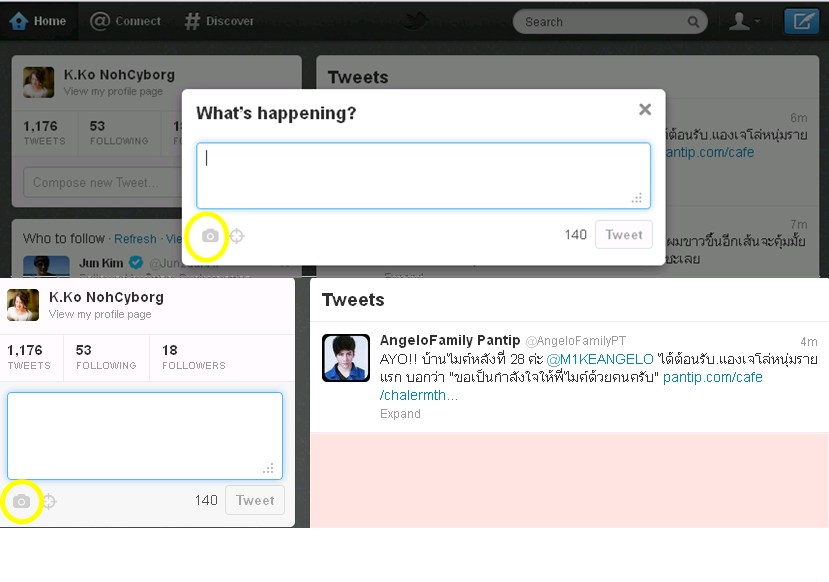Click Refresh in the Who to follow section

point(135,239)
